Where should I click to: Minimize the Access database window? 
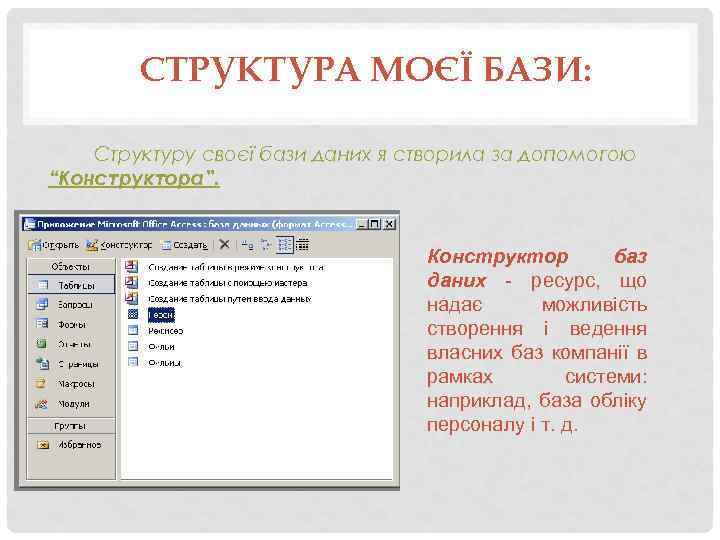click(362, 224)
